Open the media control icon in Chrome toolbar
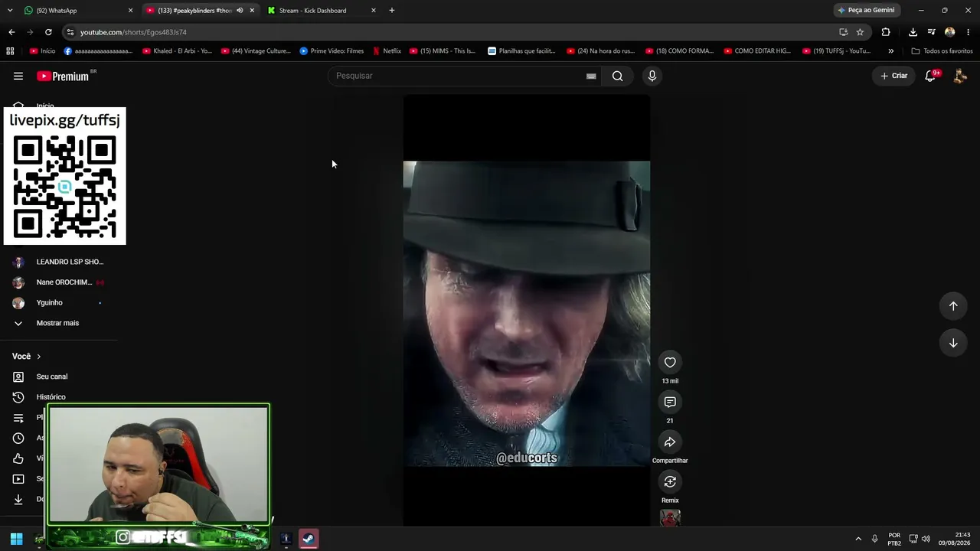 click(x=931, y=32)
